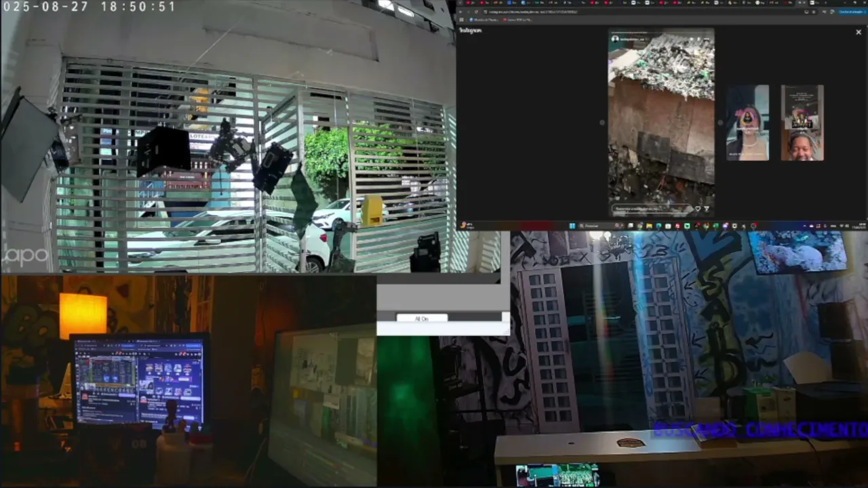The height and width of the screenshot is (488, 868).
Task: Open the first upcoming story thumbnail
Action: point(748,123)
